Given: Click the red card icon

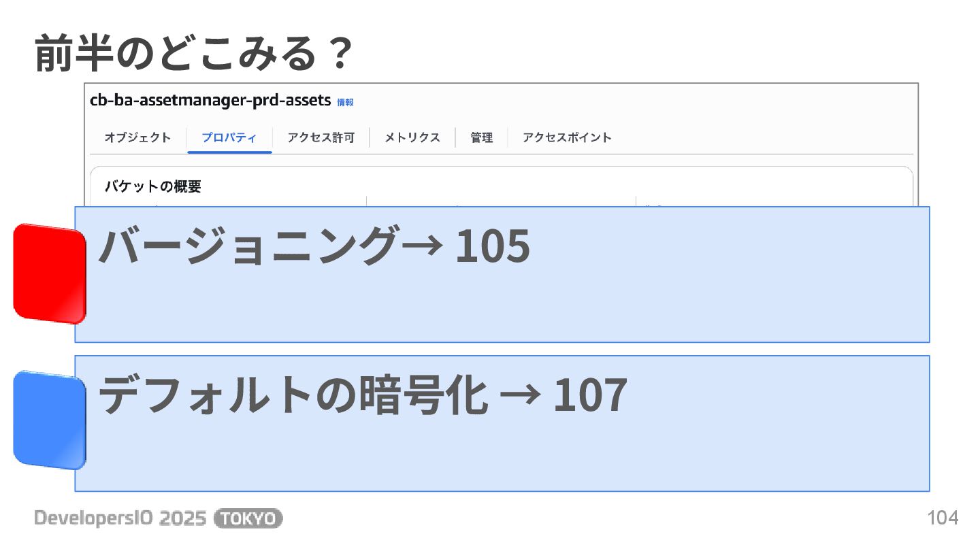Looking at the screenshot, I should (50, 273).
